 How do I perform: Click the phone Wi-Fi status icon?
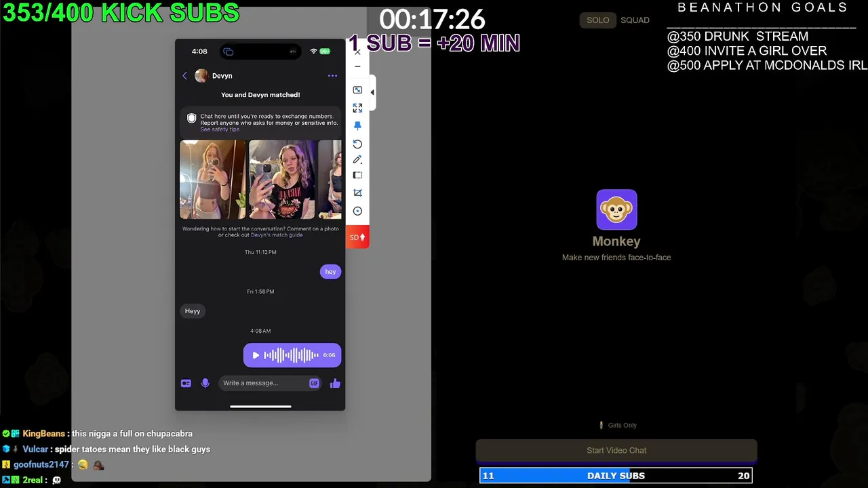coord(313,52)
